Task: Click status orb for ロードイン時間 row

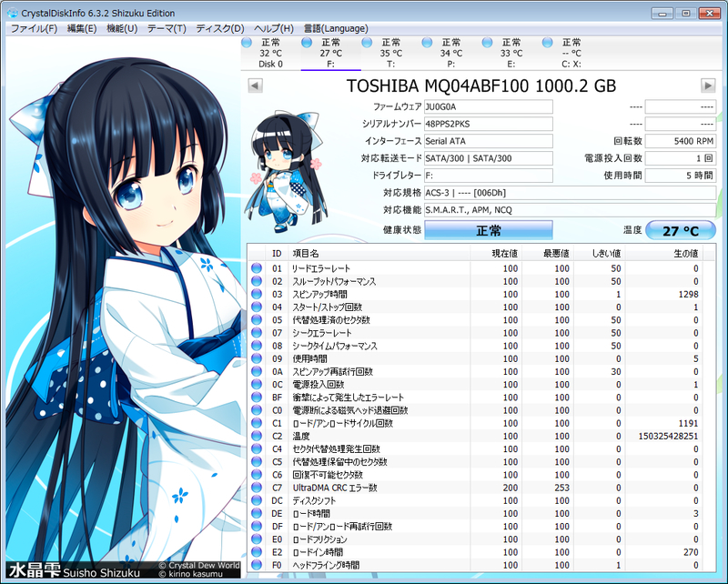Action: click(x=257, y=552)
